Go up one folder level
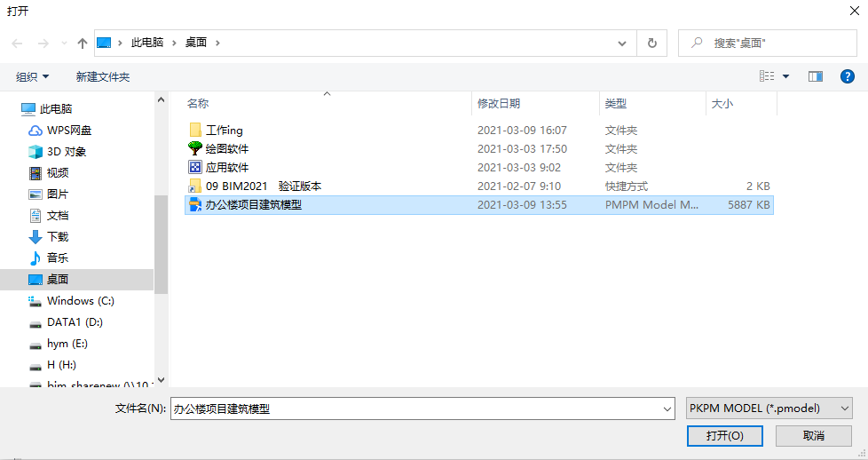Screen dimensions: 868x460 tap(83, 44)
